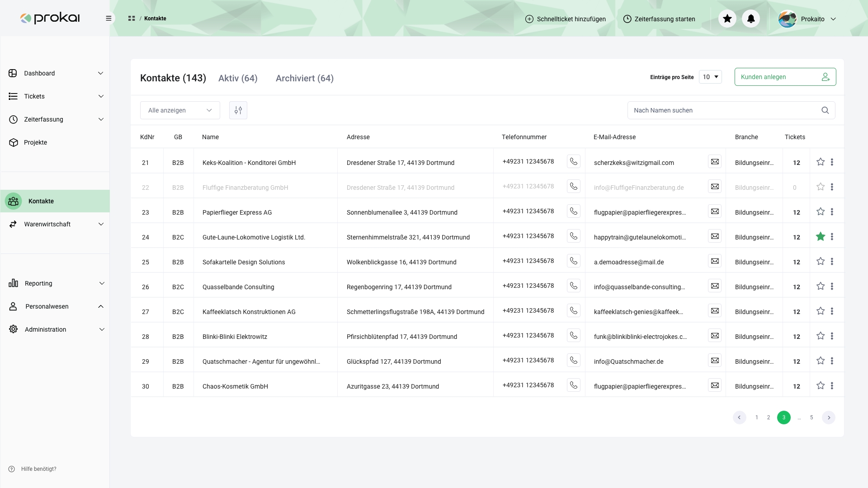Change the entries per page dropdown
Image resolution: width=868 pixels, height=488 pixels.
710,77
